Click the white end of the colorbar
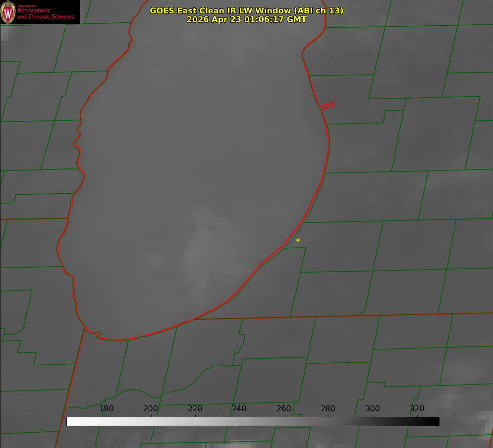 pyautogui.click(x=72, y=421)
